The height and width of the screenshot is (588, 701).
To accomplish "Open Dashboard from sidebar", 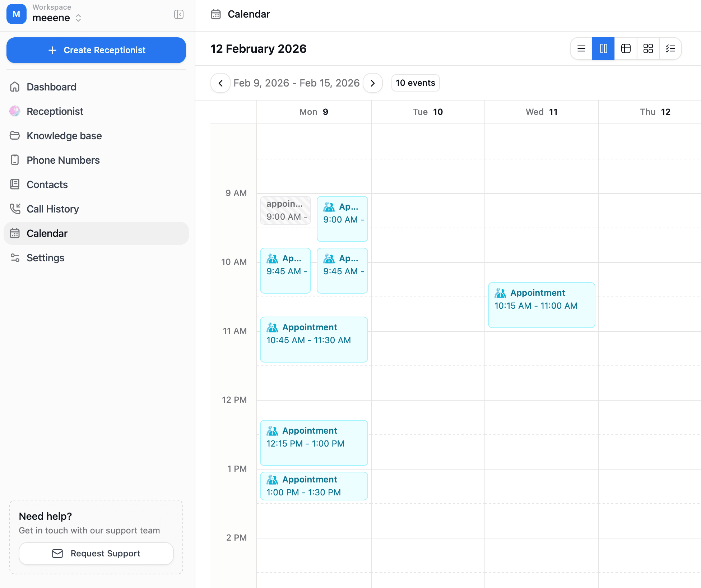I will pos(51,87).
